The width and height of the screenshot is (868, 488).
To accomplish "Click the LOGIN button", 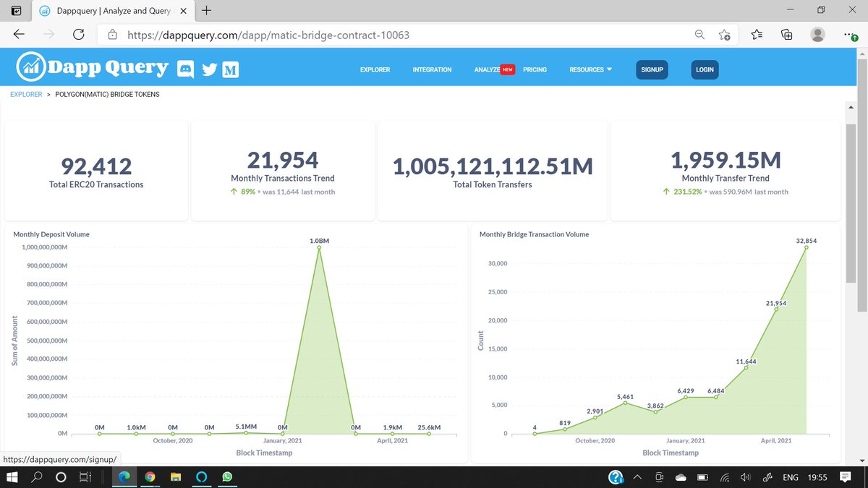I will point(705,69).
